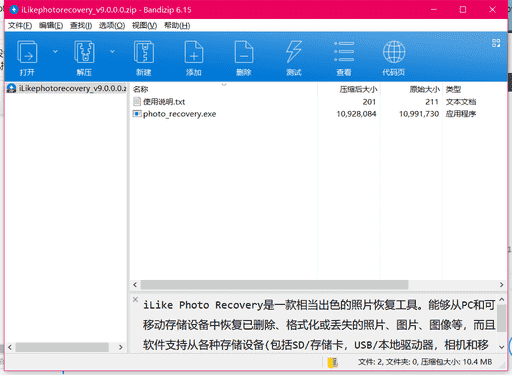Click the archive icon beside iLikephotorecovery tree item
Image resolution: width=512 pixels, height=375 pixels.
pos(11,88)
